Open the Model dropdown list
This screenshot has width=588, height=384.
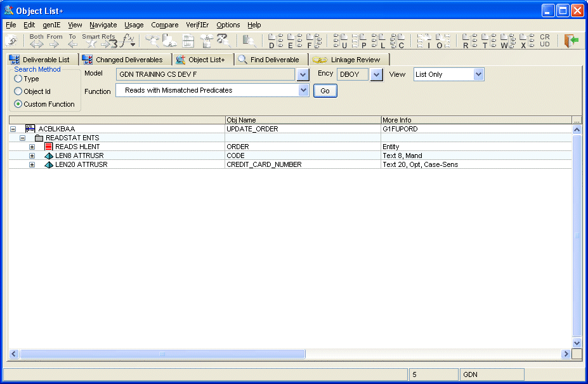coord(302,75)
